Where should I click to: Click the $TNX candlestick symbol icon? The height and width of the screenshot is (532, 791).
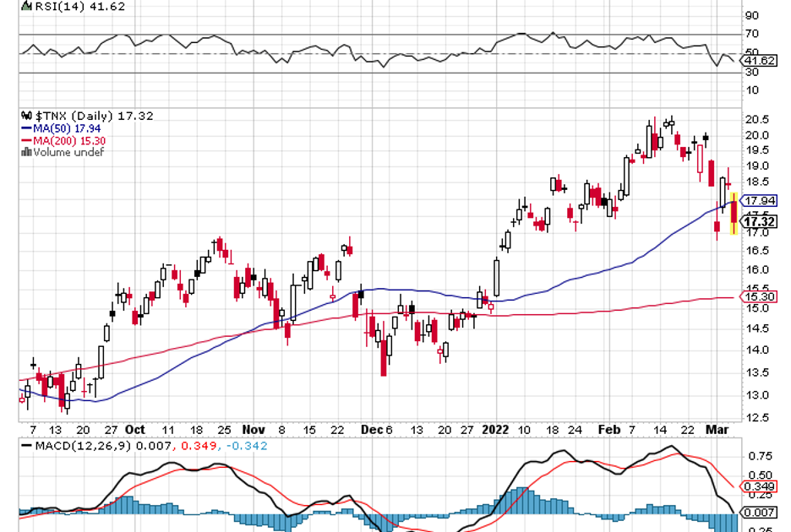pyautogui.click(x=25, y=116)
